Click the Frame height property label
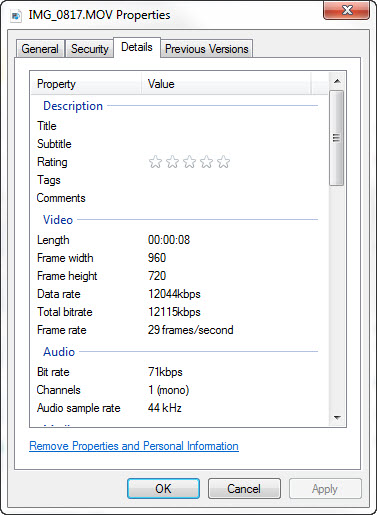The width and height of the screenshot is (377, 515). tap(67, 276)
